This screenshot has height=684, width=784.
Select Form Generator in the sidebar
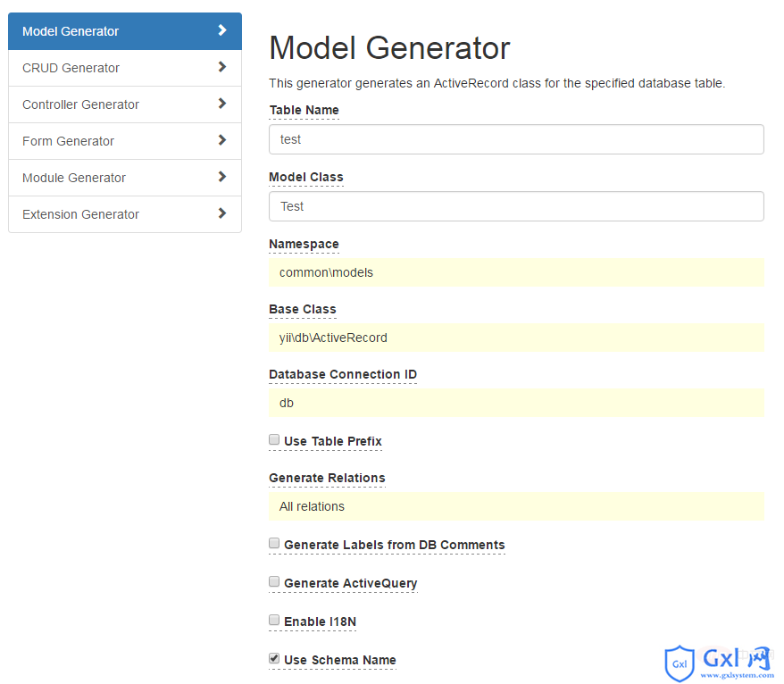tap(125, 141)
